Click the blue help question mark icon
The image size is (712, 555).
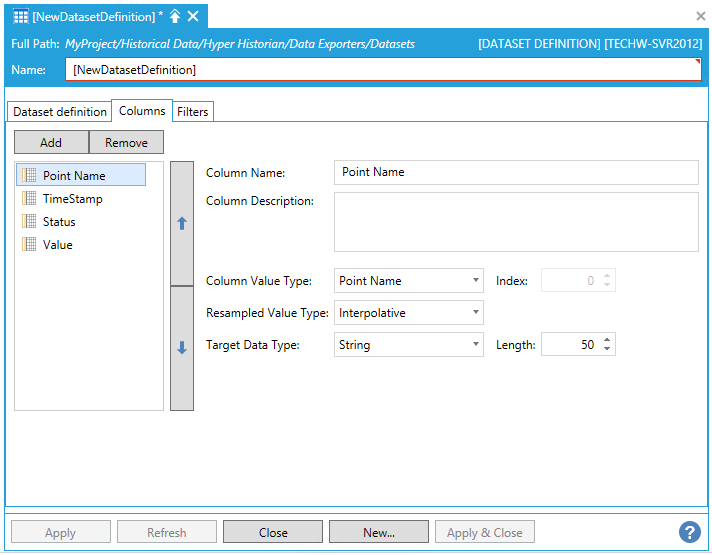689,532
